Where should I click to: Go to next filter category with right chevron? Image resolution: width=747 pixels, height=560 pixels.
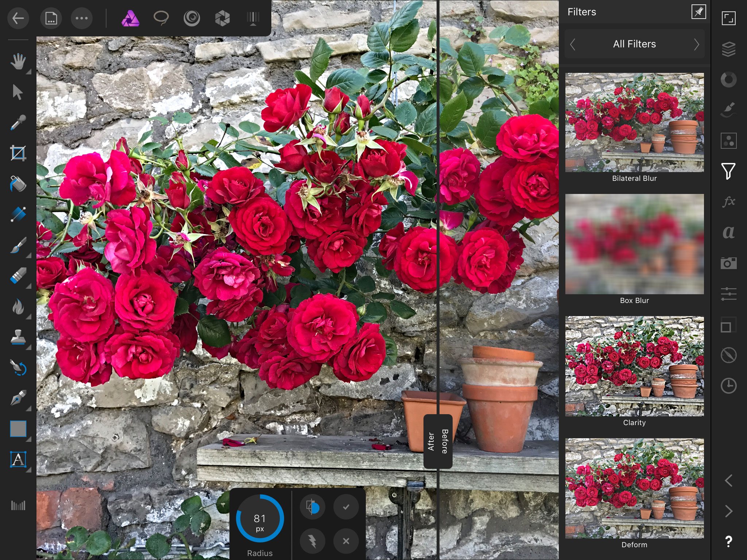(697, 44)
